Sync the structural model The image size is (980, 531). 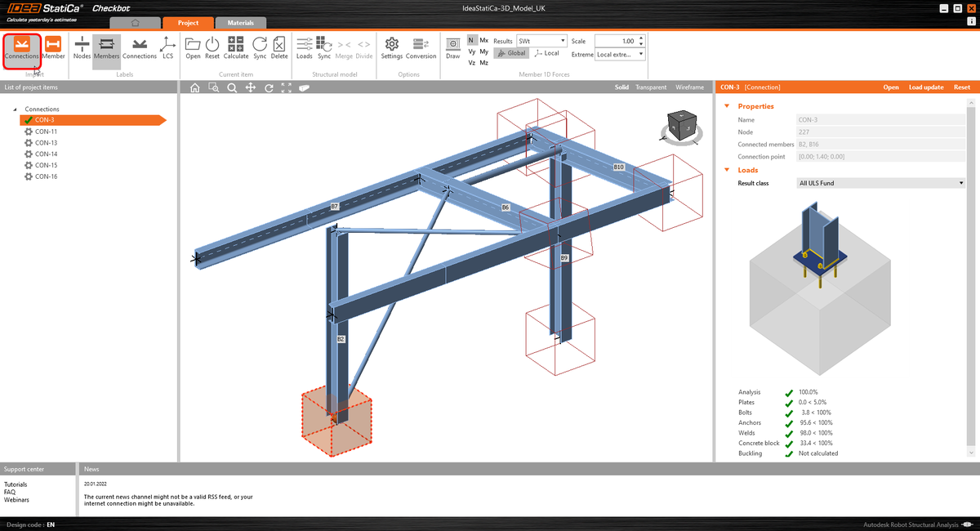[x=323, y=48]
